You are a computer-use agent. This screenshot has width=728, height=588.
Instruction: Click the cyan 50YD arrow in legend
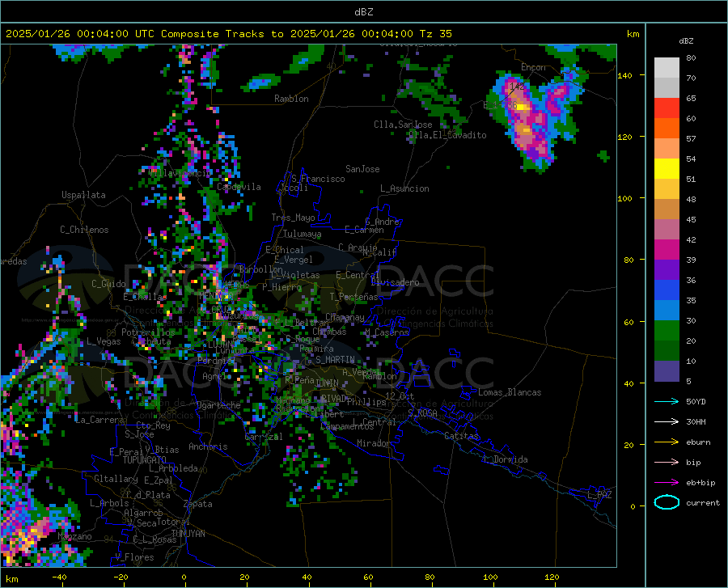coord(667,401)
